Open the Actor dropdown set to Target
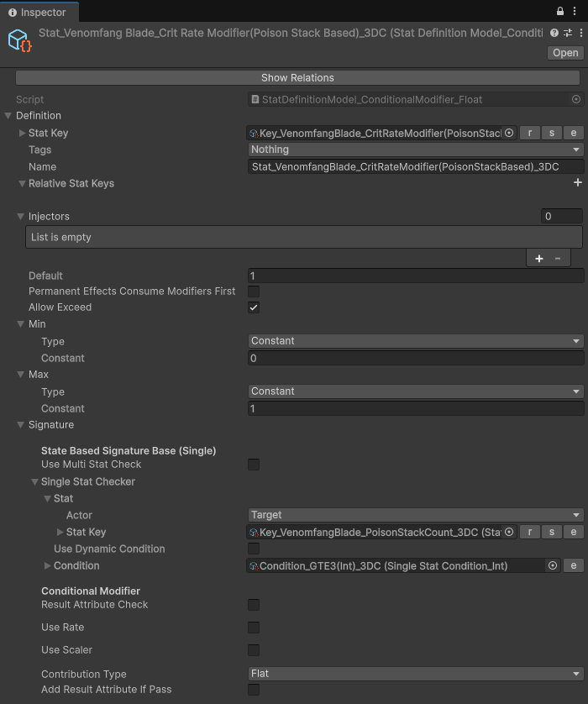Screen dimensions: 588x704 [x=416, y=515]
